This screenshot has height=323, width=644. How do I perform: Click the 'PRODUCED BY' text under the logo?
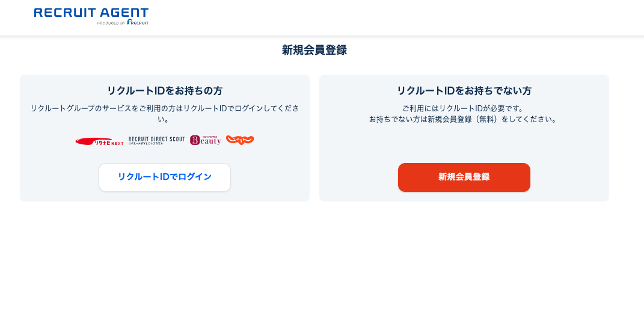[x=111, y=23]
